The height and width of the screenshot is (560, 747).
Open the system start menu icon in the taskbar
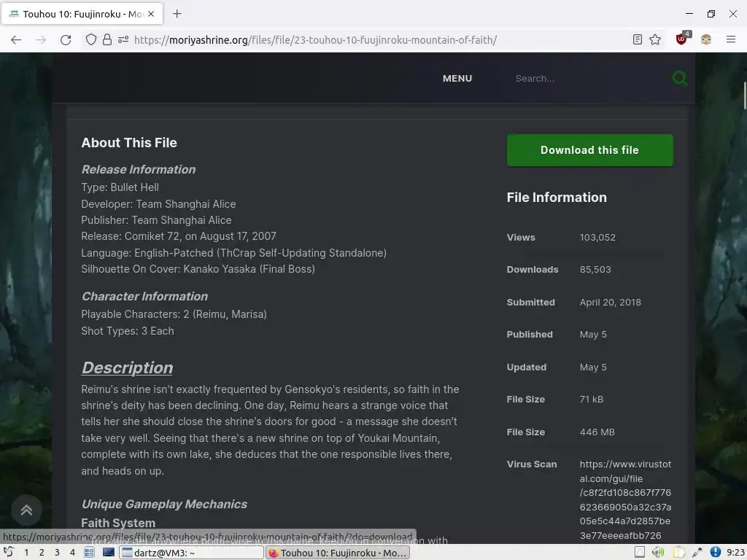pos(8,553)
